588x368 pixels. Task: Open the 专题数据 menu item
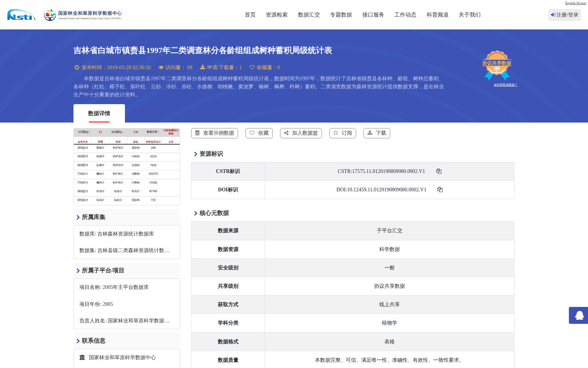(341, 15)
